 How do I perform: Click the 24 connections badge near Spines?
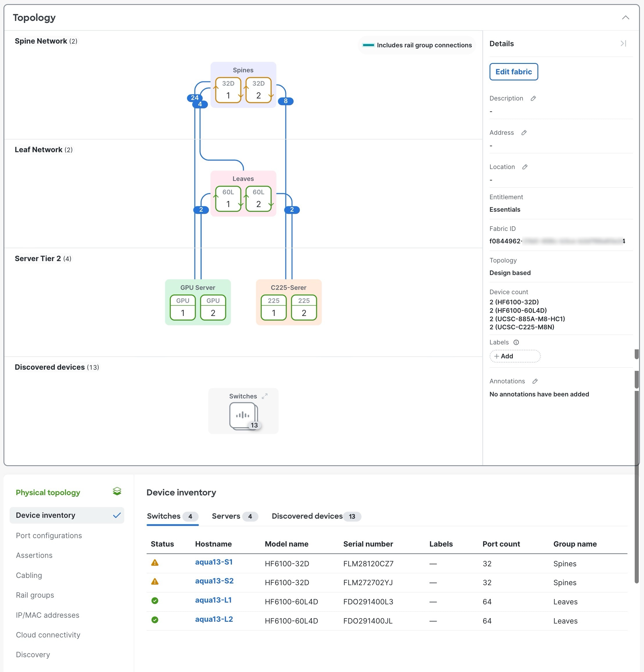click(x=194, y=98)
